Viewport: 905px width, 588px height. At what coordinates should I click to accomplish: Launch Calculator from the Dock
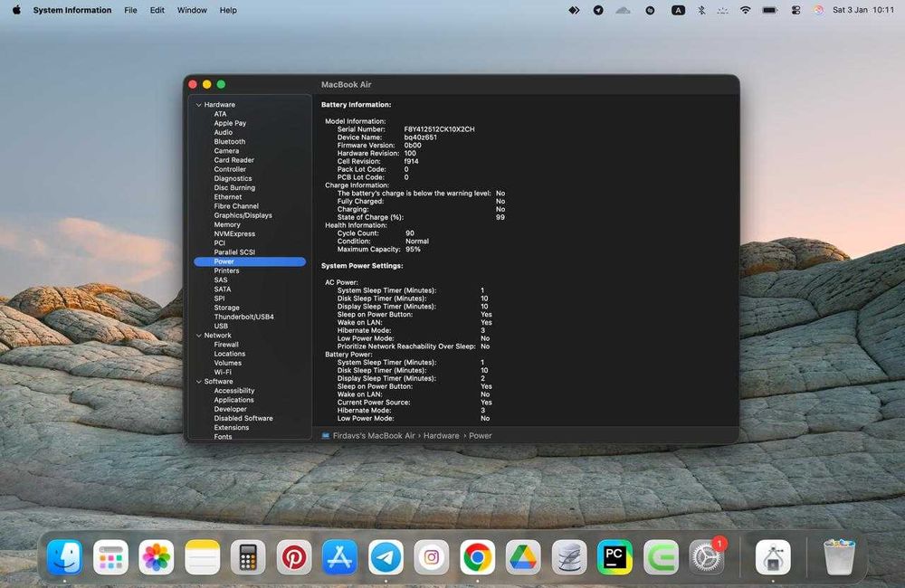click(248, 557)
